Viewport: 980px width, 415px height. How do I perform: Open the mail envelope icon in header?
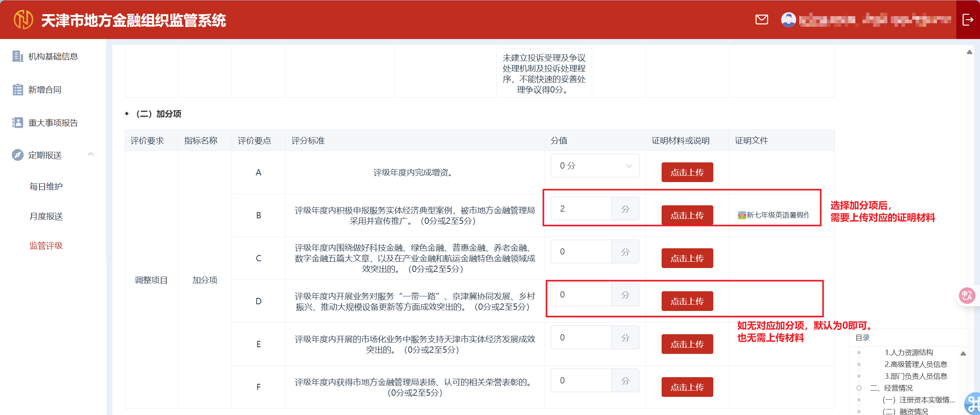[x=761, y=19]
